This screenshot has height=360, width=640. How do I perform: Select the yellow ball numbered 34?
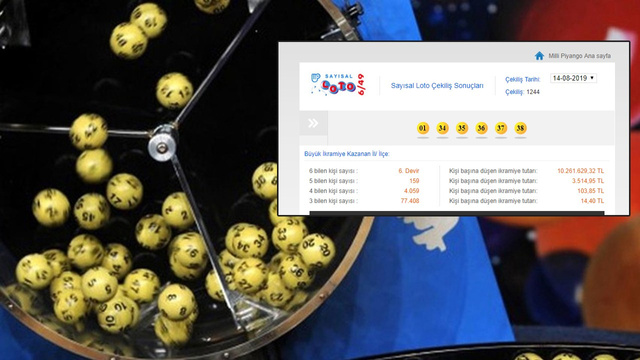(442, 128)
